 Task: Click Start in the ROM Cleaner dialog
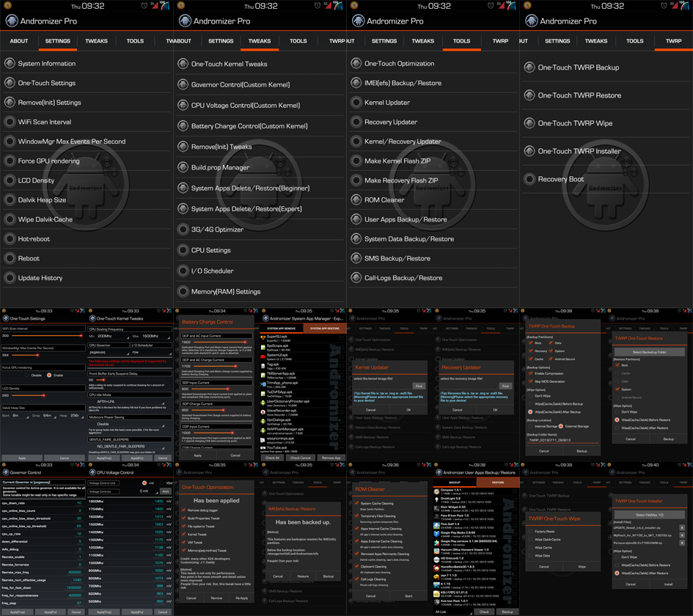tap(408, 596)
